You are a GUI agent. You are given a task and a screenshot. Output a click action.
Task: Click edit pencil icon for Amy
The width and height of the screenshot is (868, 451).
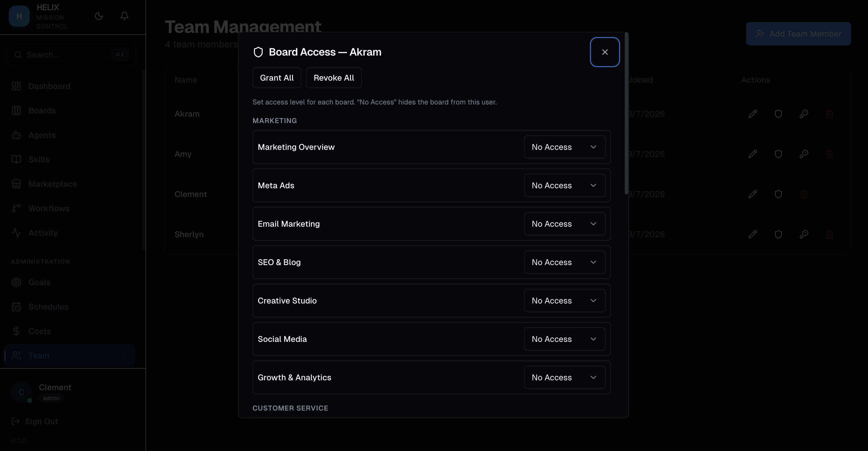tap(753, 154)
